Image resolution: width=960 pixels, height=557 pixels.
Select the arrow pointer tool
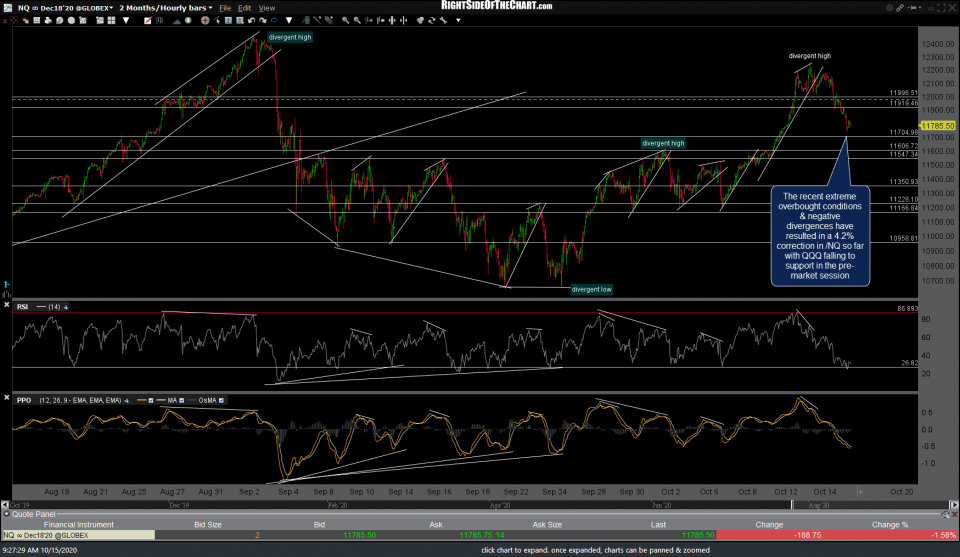217,20
